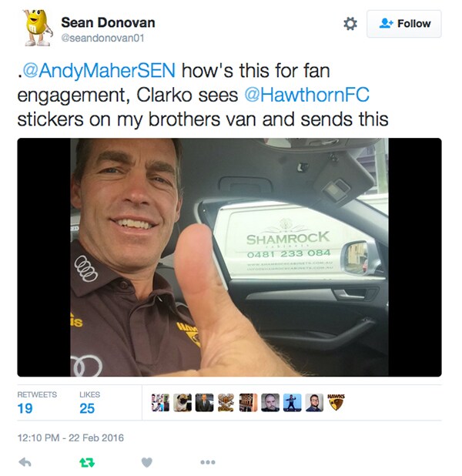
Task: Open the thumbs-up selfie photo
Action: point(229,257)
